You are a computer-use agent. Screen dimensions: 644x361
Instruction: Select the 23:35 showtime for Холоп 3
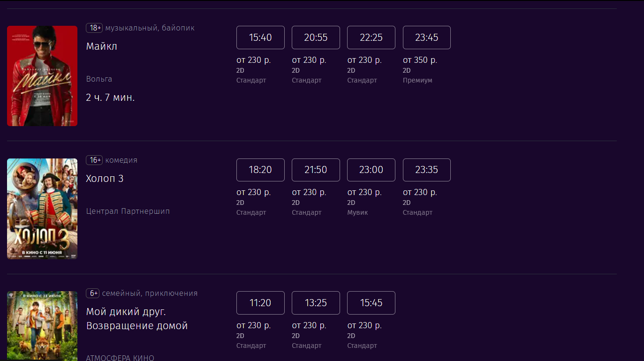coord(427,170)
